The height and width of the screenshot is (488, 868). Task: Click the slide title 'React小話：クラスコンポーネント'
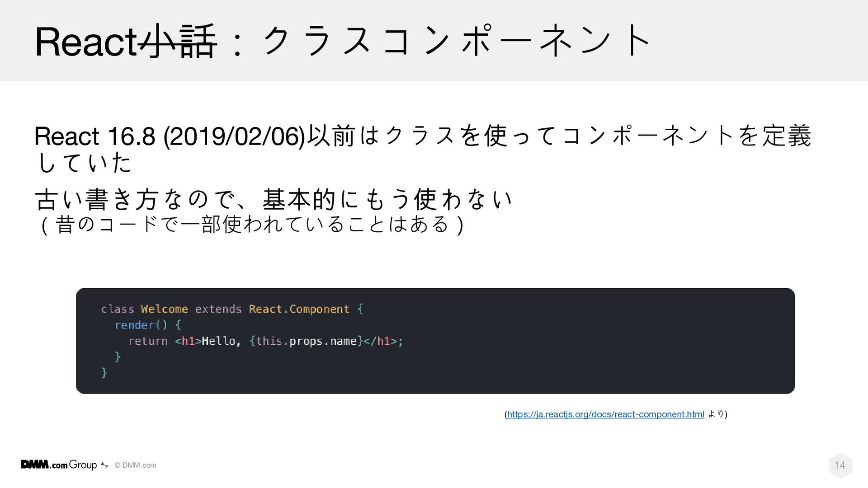[x=342, y=42]
